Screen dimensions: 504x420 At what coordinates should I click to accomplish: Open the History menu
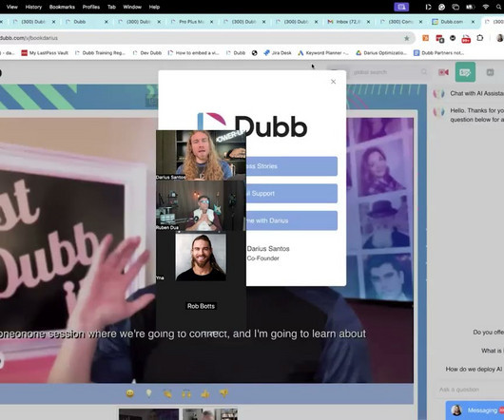33,7
